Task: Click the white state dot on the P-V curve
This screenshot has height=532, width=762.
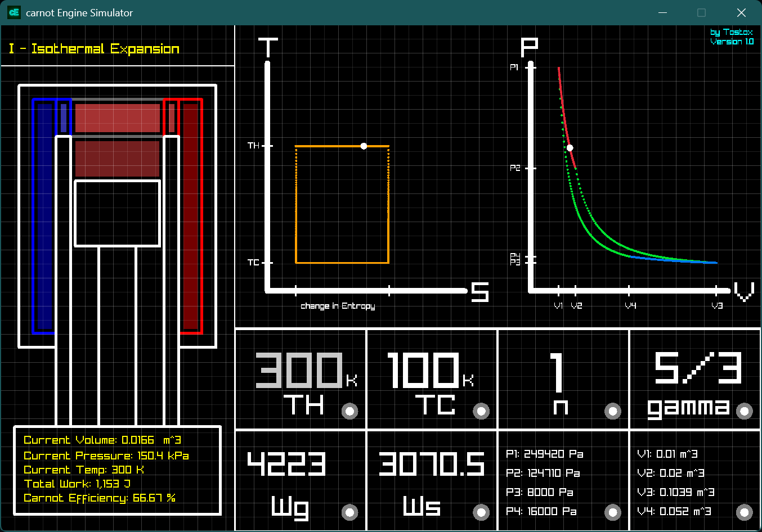Action: 570,148
